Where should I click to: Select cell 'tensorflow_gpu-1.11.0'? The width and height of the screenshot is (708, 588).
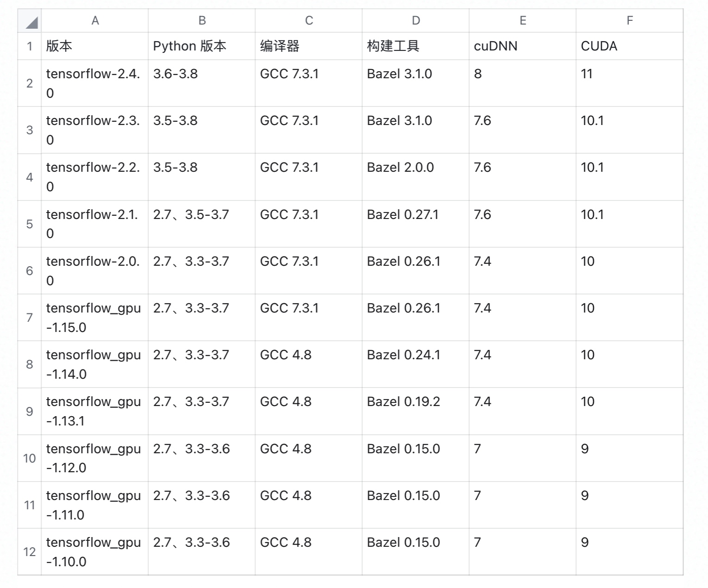click(95, 505)
